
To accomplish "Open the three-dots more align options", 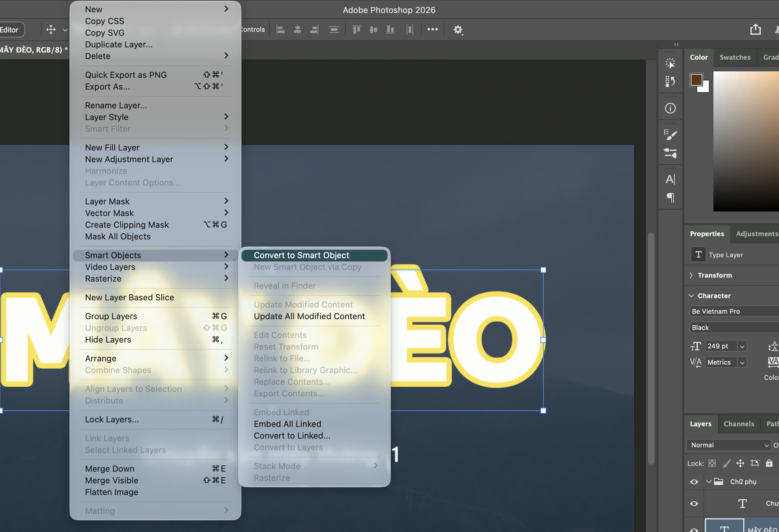I will tap(432, 29).
